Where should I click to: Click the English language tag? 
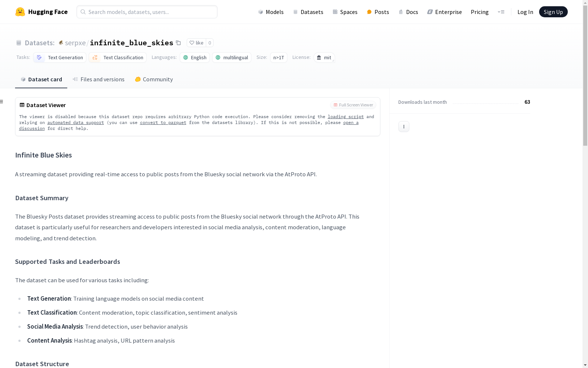[195, 57]
